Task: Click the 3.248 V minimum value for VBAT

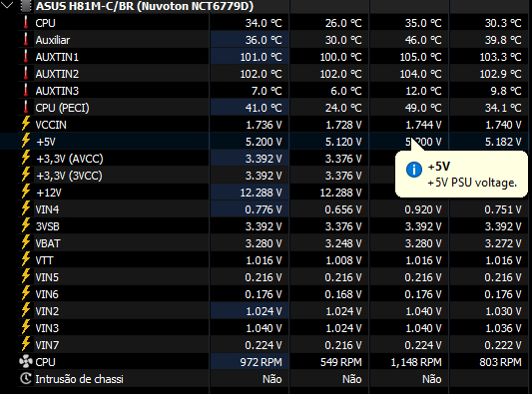Action: [x=343, y=243]
